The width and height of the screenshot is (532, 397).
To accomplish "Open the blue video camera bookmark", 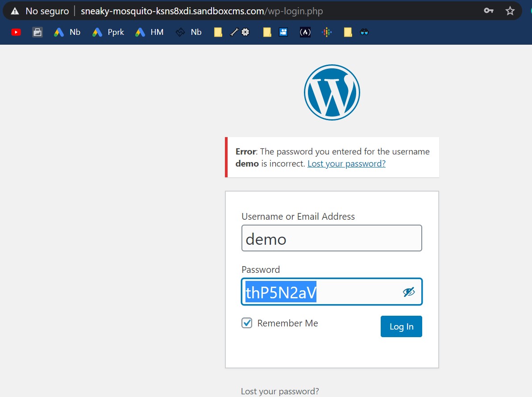I will 283,32.
